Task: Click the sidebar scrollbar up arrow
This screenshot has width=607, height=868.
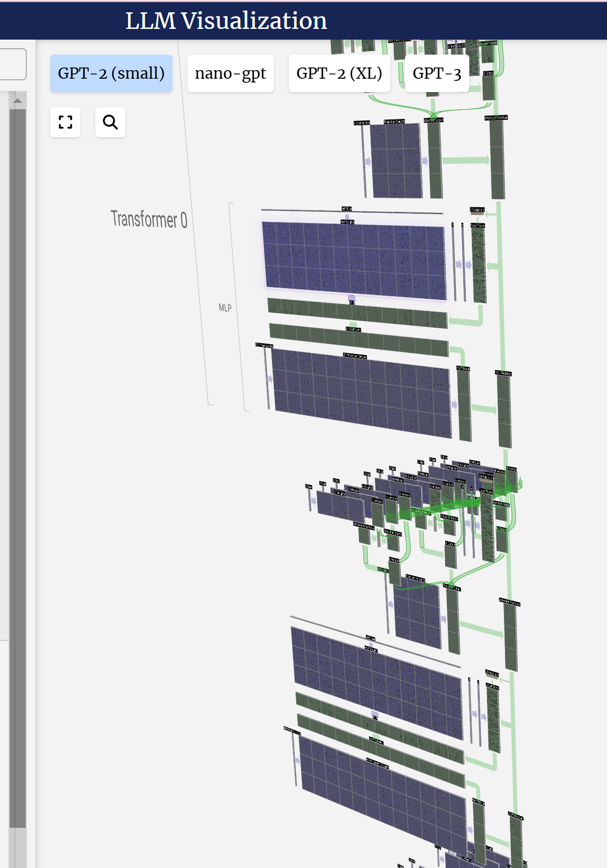Action: coord(18,100)
